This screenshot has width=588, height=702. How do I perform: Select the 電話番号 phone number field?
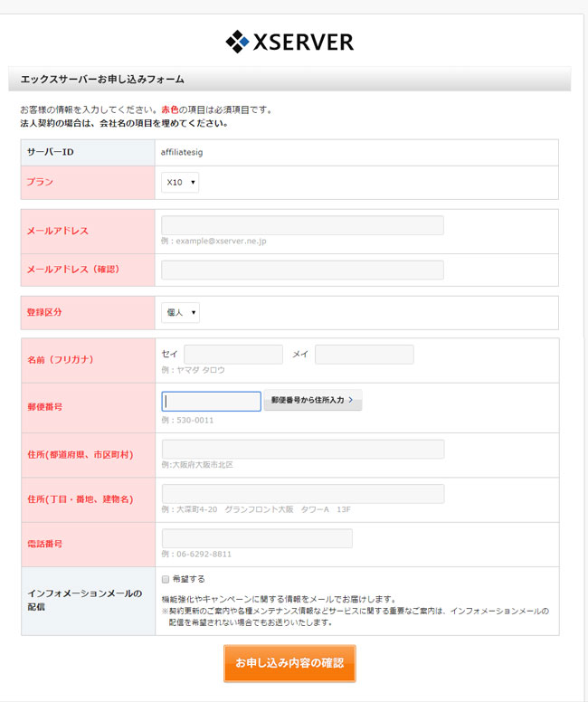tap(257, 538)
